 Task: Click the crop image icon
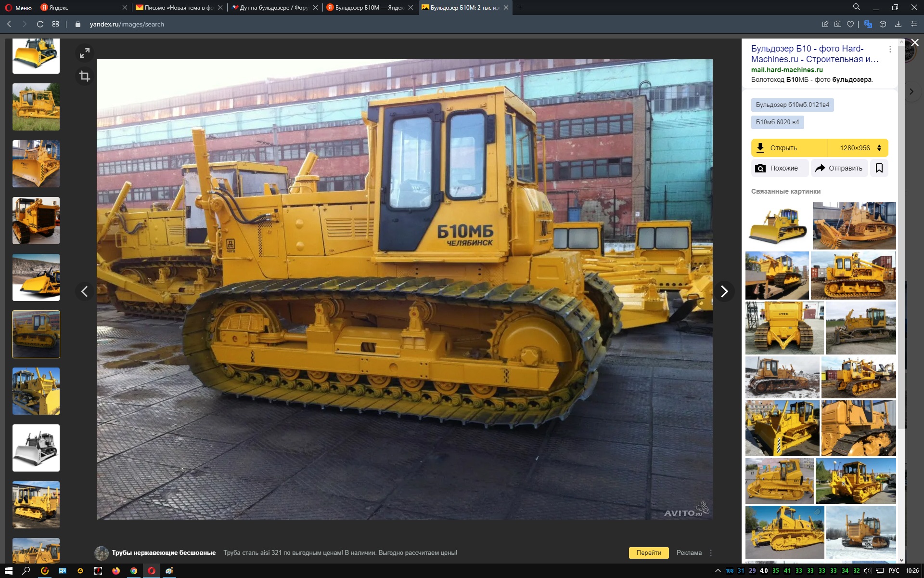(x=85, y=76)
